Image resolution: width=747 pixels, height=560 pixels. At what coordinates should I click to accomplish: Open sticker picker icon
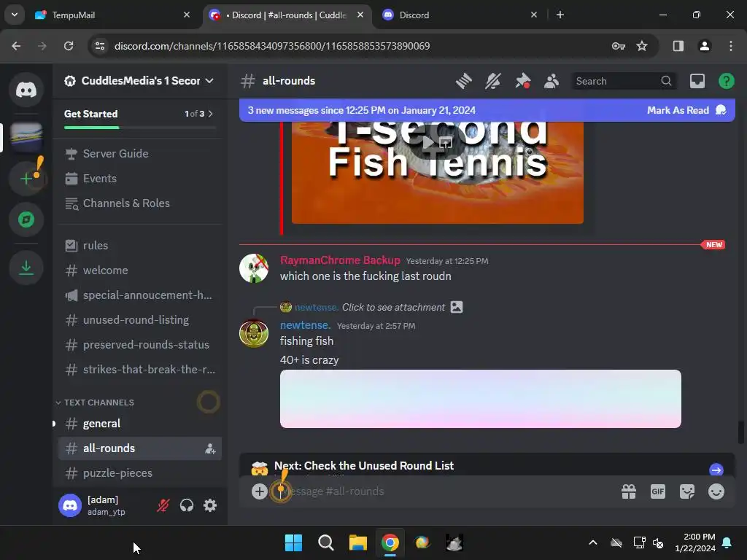tap(687, 491)
